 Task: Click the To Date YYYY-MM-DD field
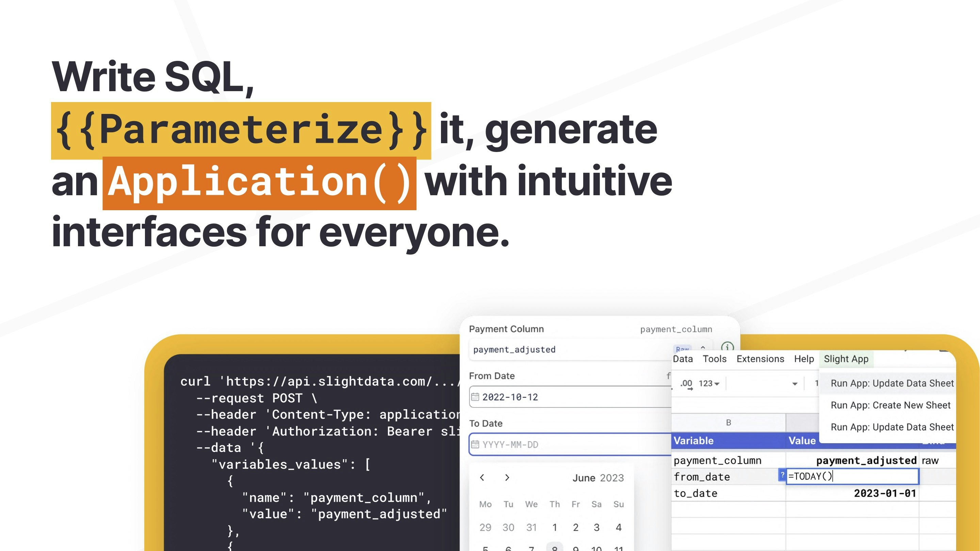[570, 444]
